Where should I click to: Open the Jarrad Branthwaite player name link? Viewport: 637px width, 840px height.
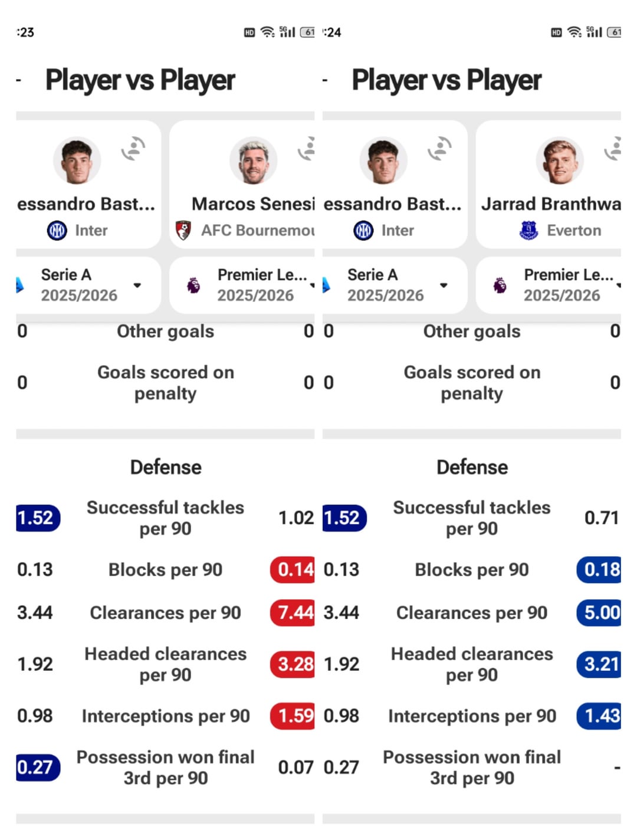coord(551,204)
